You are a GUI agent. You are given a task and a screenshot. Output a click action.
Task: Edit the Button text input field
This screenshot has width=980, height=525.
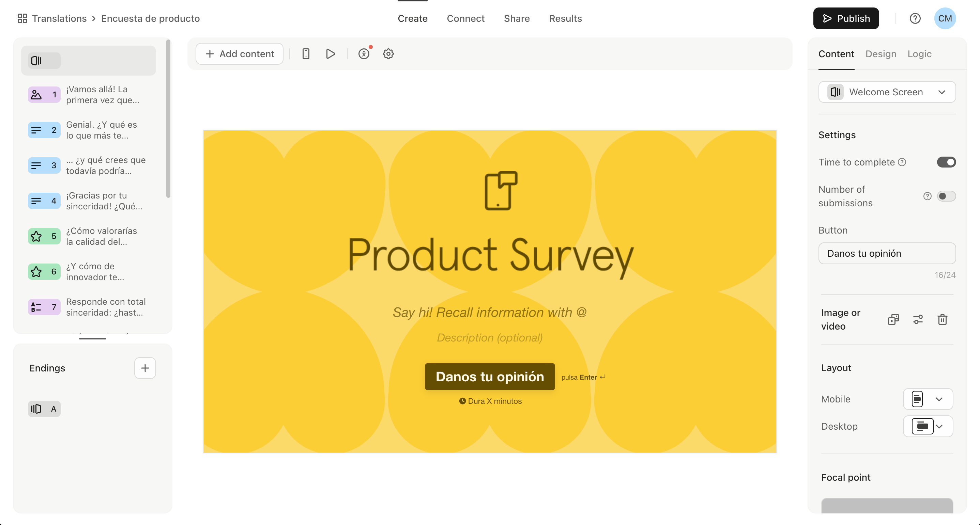(887, 253)
